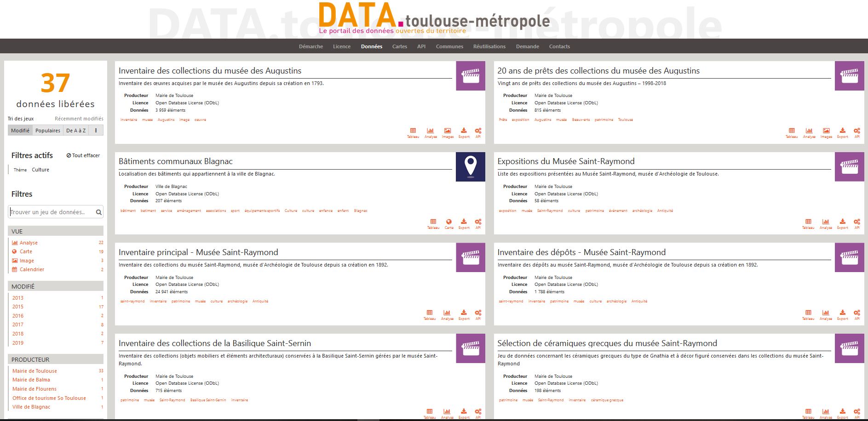Focus the dataset search input field
The height and width of the screenshot is (421, 868).
pyautogui.click(x=51, y=212)
